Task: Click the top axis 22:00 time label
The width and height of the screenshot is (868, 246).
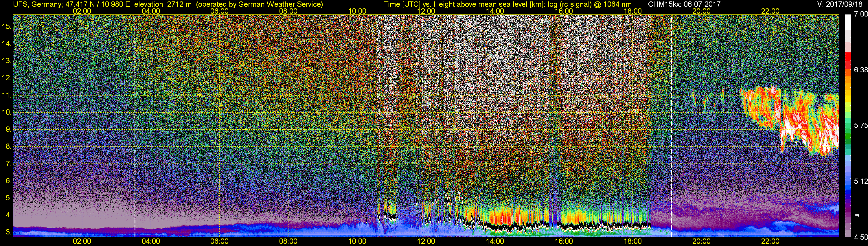Action: pyautogui.click(x=770, y=11)
